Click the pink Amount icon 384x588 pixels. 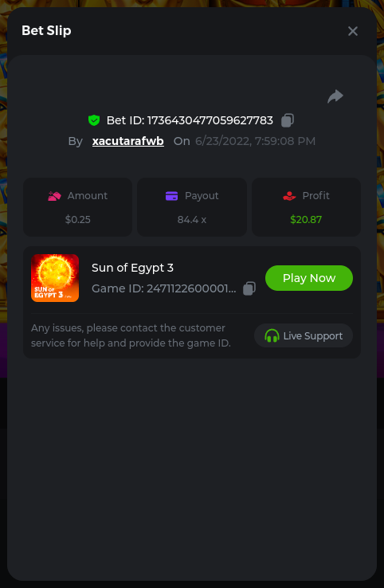(x=54, y=196)
